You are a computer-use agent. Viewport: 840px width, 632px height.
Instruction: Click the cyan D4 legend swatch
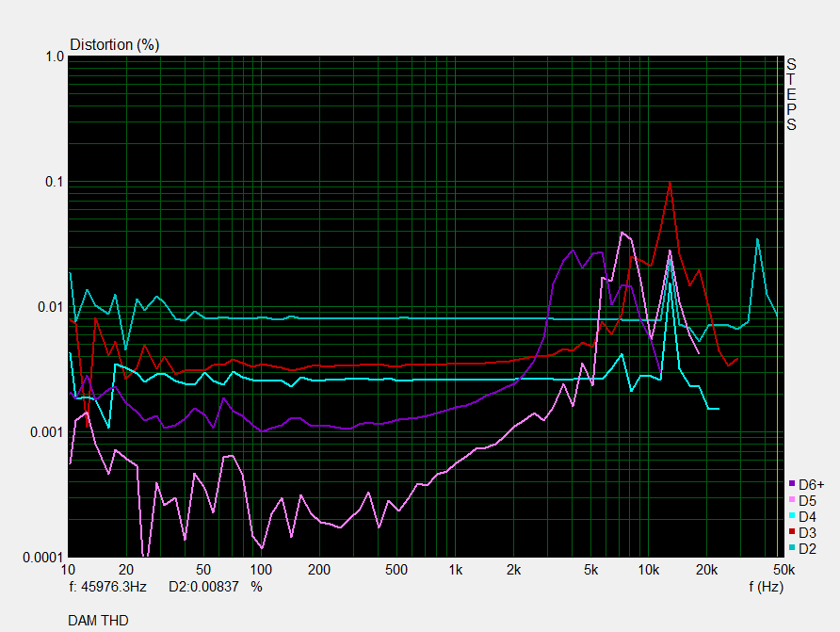tap(792, 516)
